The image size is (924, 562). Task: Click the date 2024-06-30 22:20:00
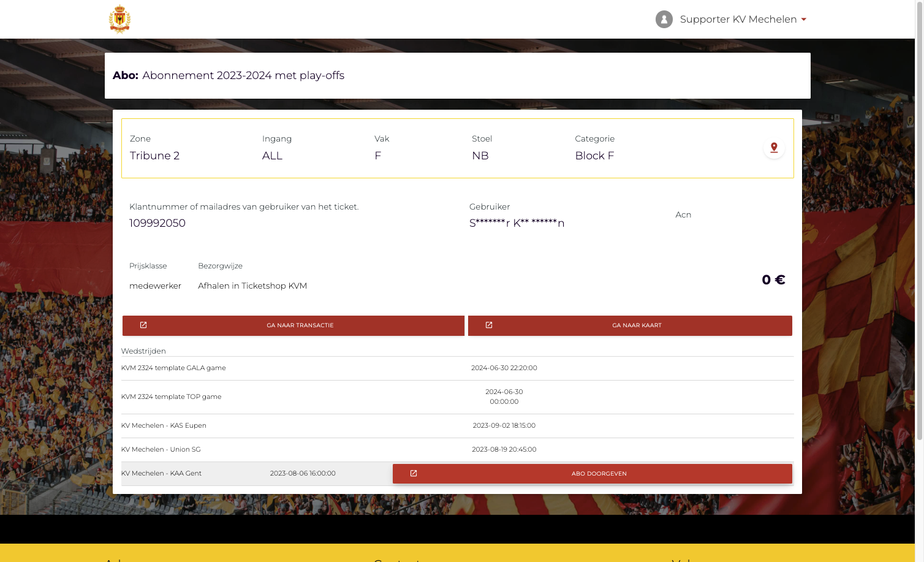tap(504, 368)
